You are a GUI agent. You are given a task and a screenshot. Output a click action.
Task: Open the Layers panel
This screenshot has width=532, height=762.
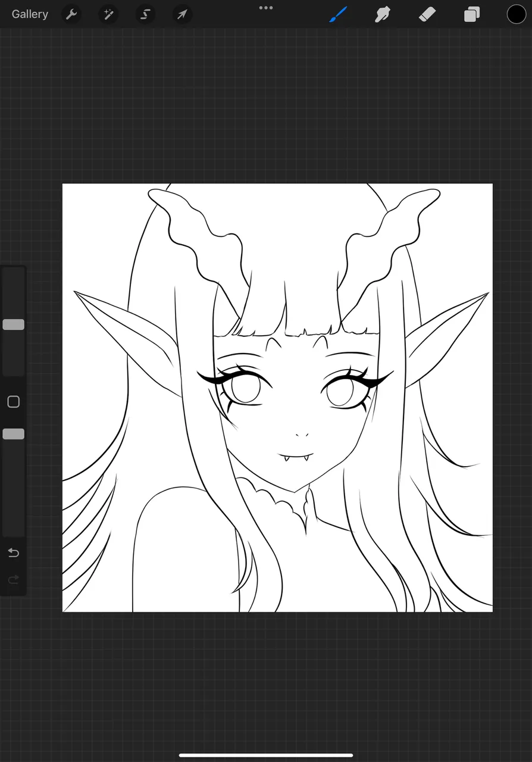click(472, 14)
